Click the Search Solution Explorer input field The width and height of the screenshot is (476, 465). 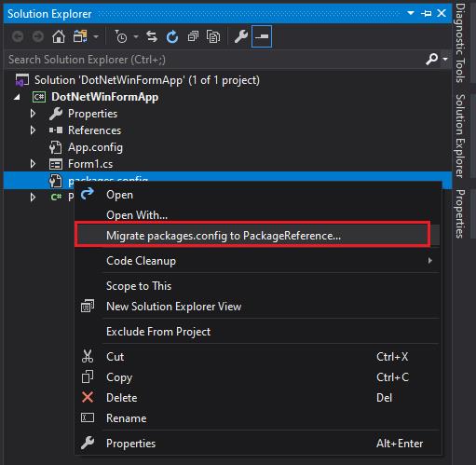coord(214,59)
